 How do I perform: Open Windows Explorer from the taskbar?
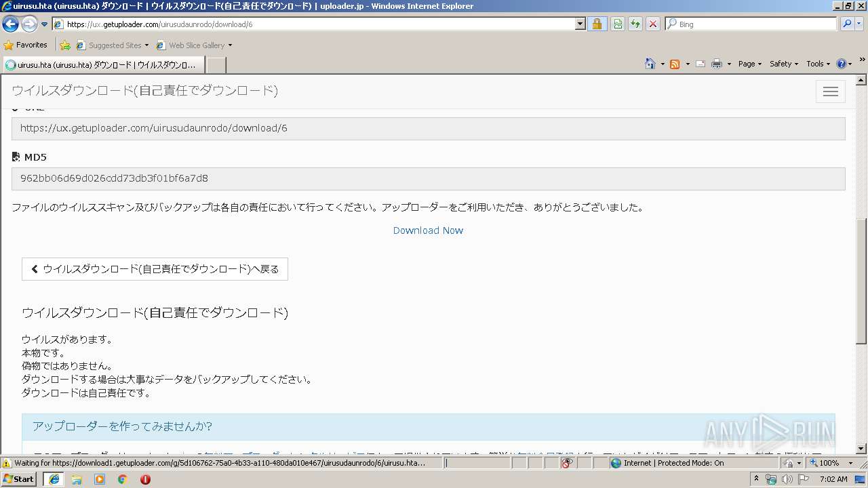click(x=77, y=479)
